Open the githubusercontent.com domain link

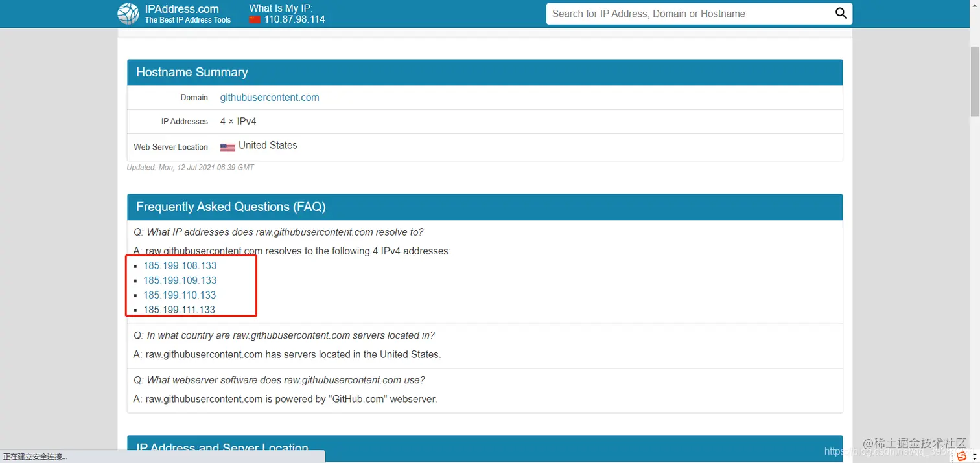click(x=270, y=97)
